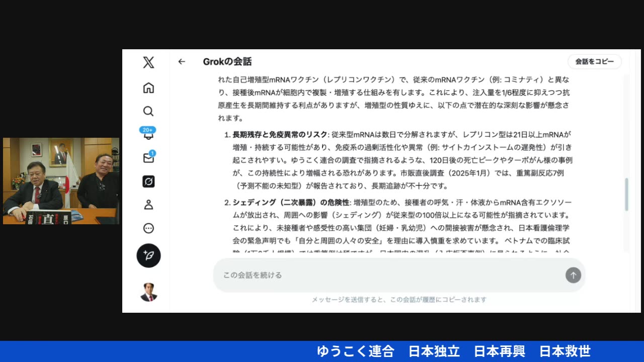Click heading シェディング（二次暴露）の危険性
The height and width of the screenshot is (362, 644).
pyautogui.click(x=291, y=202)
